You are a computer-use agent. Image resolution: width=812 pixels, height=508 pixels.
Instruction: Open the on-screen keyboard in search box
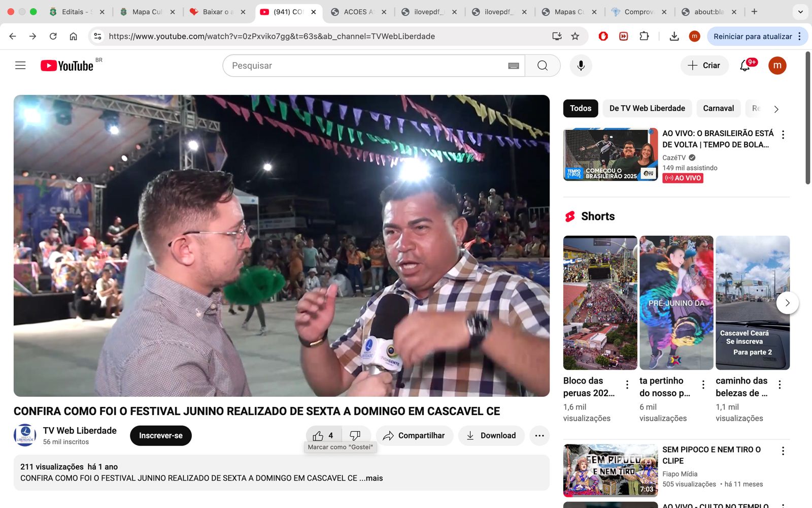tap(514, 66)
